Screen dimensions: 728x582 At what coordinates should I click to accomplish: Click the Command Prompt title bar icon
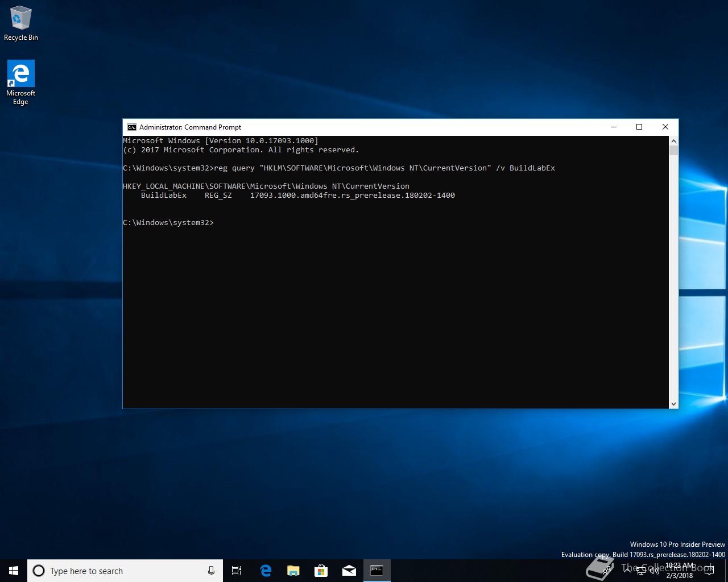coord(131,127)
